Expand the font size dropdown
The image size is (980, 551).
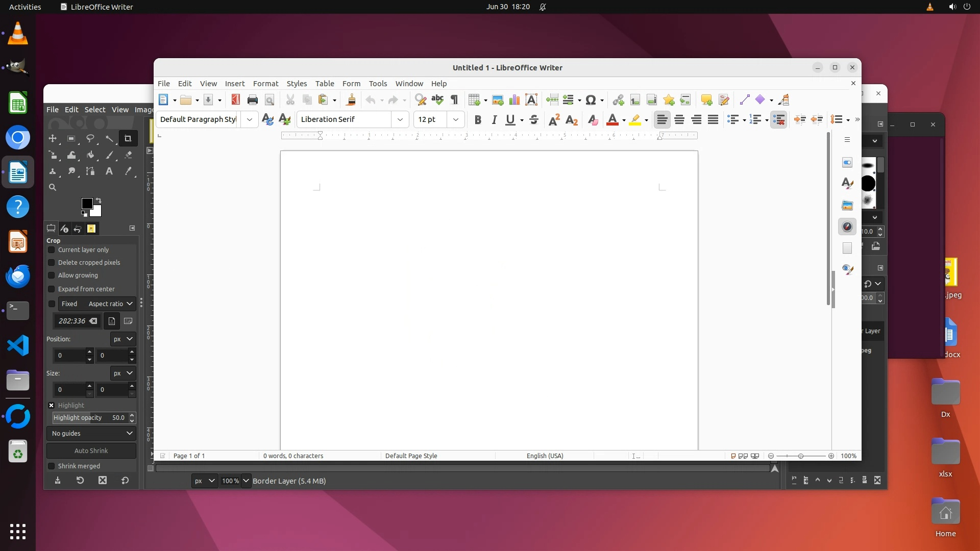tap(456, 120)
